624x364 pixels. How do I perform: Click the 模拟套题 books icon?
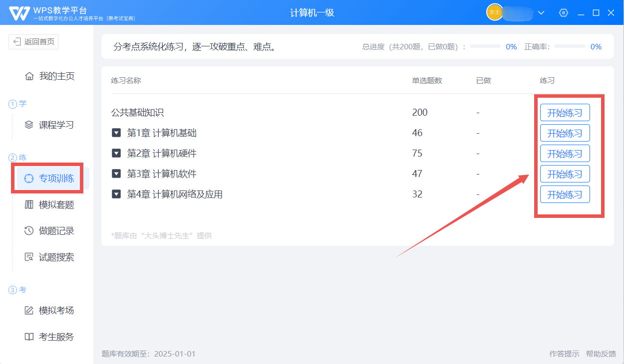tap(29, 204)
